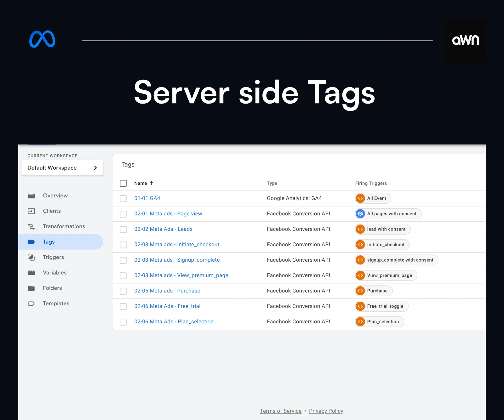This screenshot has height=420, width=504.
Task: Click the Google Analytics: GA4 type cell
Action: pos(294,198)
